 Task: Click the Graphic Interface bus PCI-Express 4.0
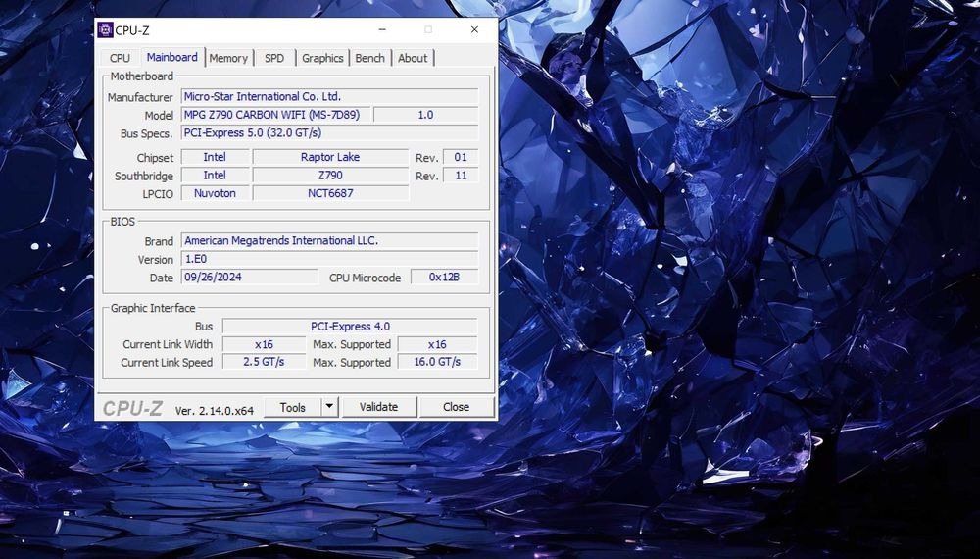click(x=350, y=327)
